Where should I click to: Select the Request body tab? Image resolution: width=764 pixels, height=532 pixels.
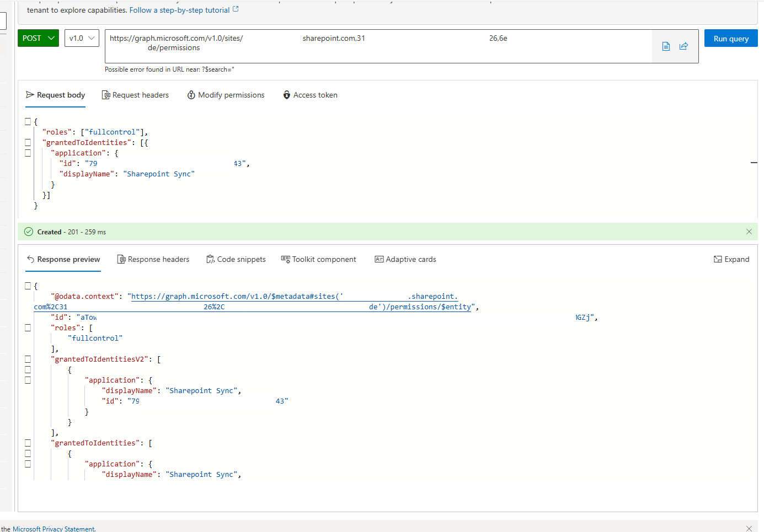click(55, 95)
